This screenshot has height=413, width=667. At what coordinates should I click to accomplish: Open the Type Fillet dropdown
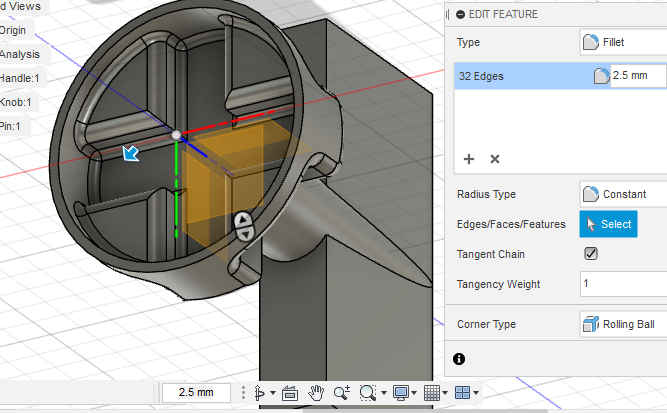point(622,43)
